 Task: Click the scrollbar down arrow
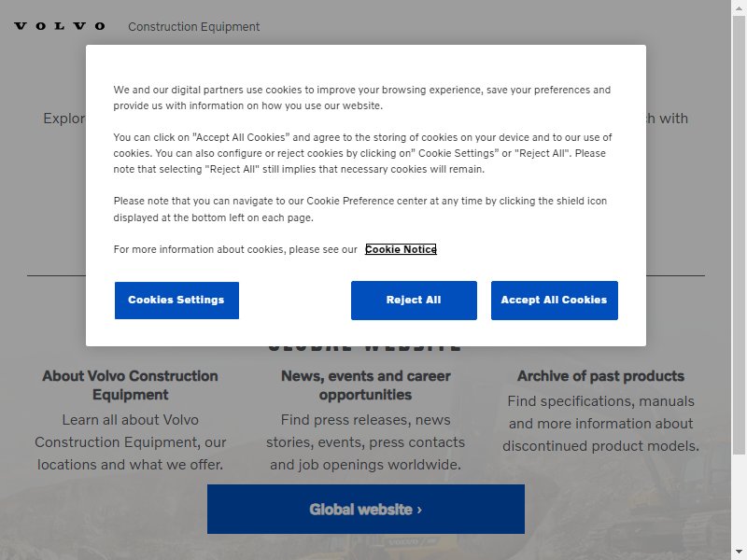tap(739, 553)
